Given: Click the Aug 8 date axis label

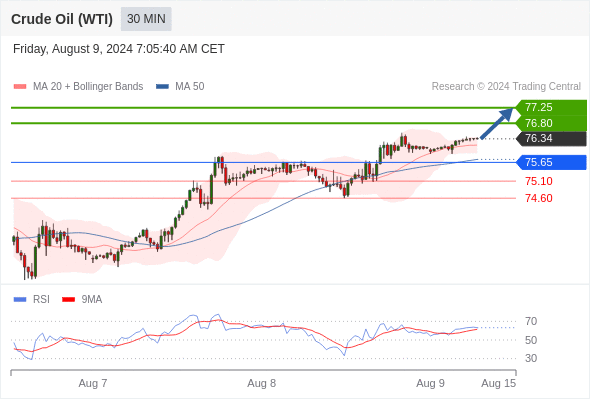Looking at the screenshot, I should coord(262,383).
